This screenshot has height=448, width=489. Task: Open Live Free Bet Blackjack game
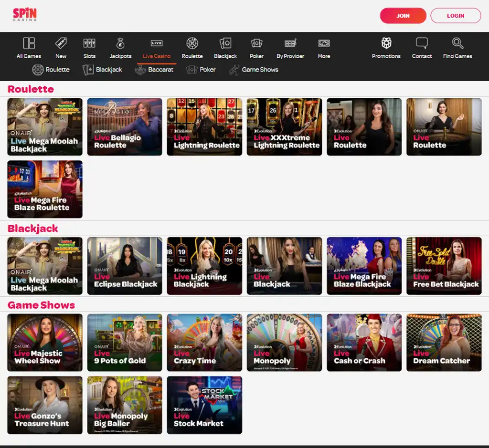[444, 266]
